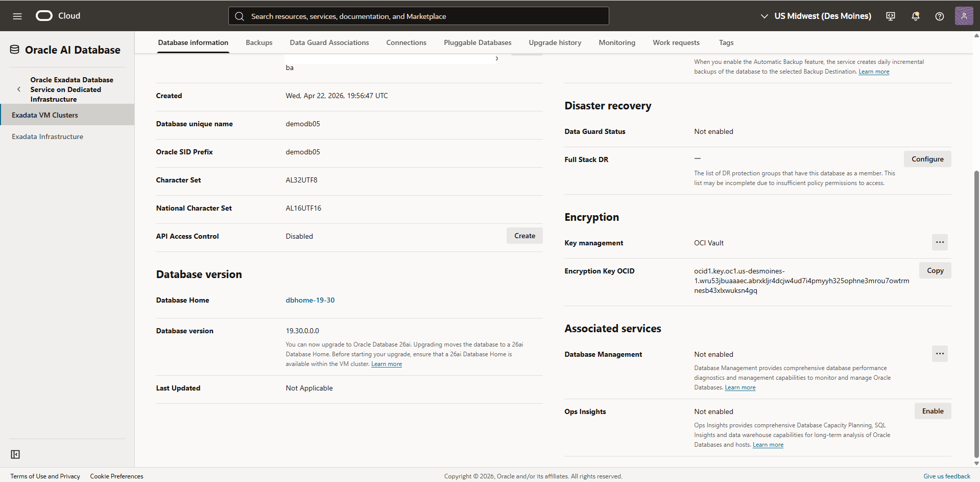Open Learn more about 26ai upgrade
The width and height of the screenshot is (980, 482).
(x=387, y=364)
